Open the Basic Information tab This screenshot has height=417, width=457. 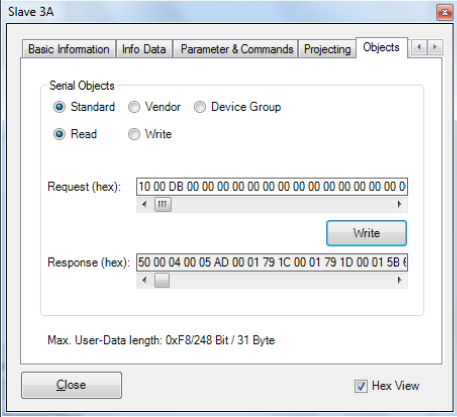69,49
